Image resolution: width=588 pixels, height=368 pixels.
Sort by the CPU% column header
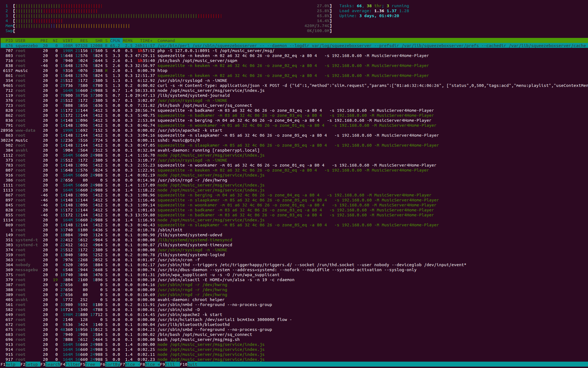coord(115,41)
